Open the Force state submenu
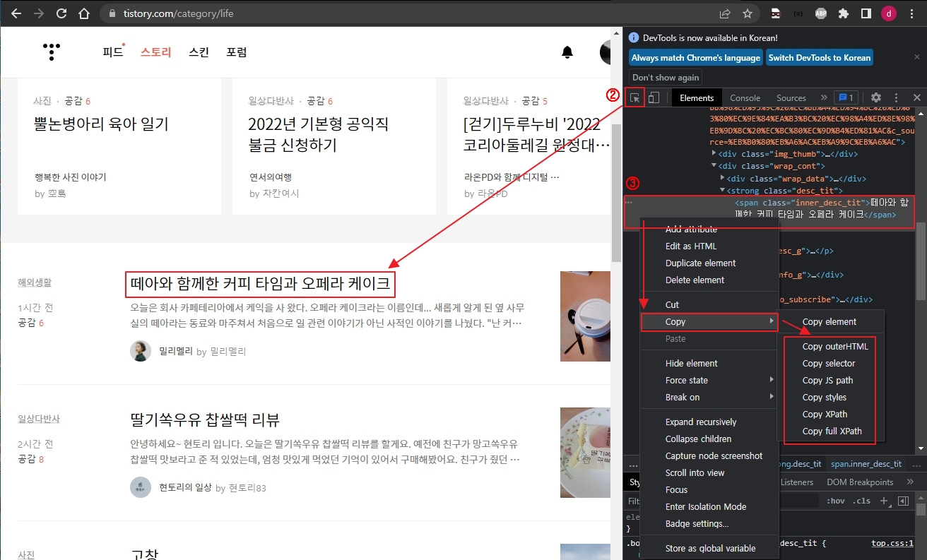Screen dimensions: 927x560 pyautogui.click(x=709, y=381)
